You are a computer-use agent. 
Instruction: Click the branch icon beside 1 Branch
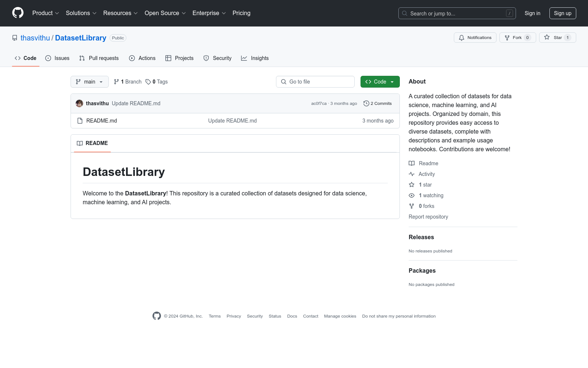click(116, 82)
